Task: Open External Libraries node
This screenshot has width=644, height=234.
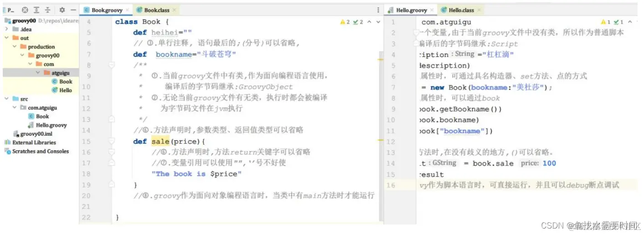Action: pos(30,142)
